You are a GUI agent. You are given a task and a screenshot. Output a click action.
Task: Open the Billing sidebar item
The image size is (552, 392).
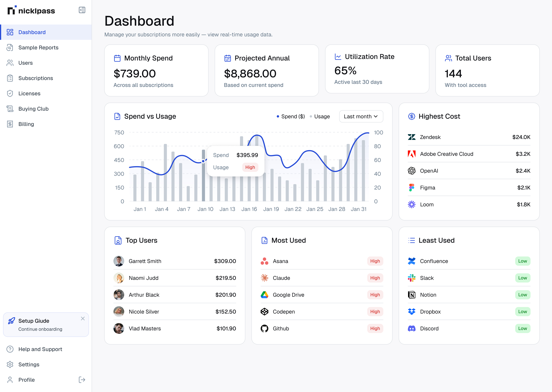coord(26,124)
